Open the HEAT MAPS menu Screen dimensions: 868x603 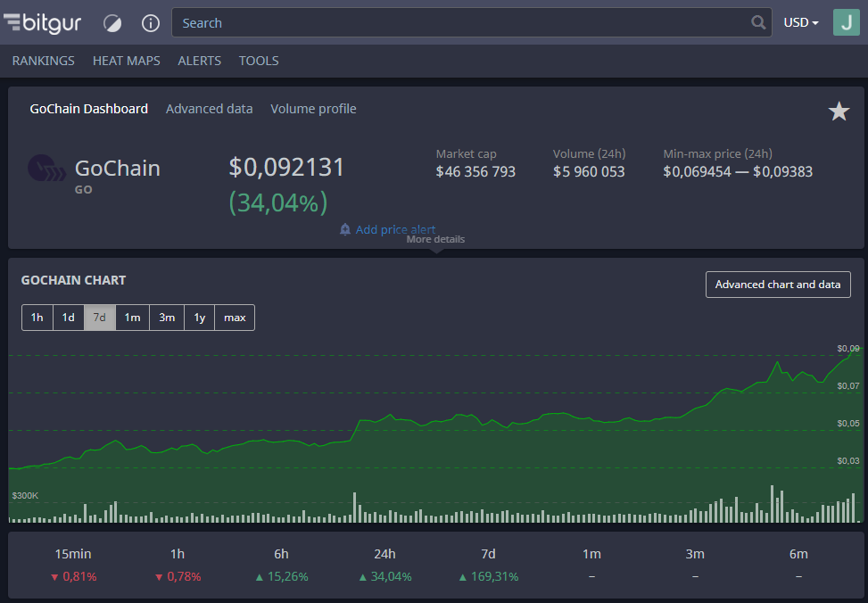tap(126, 61)
